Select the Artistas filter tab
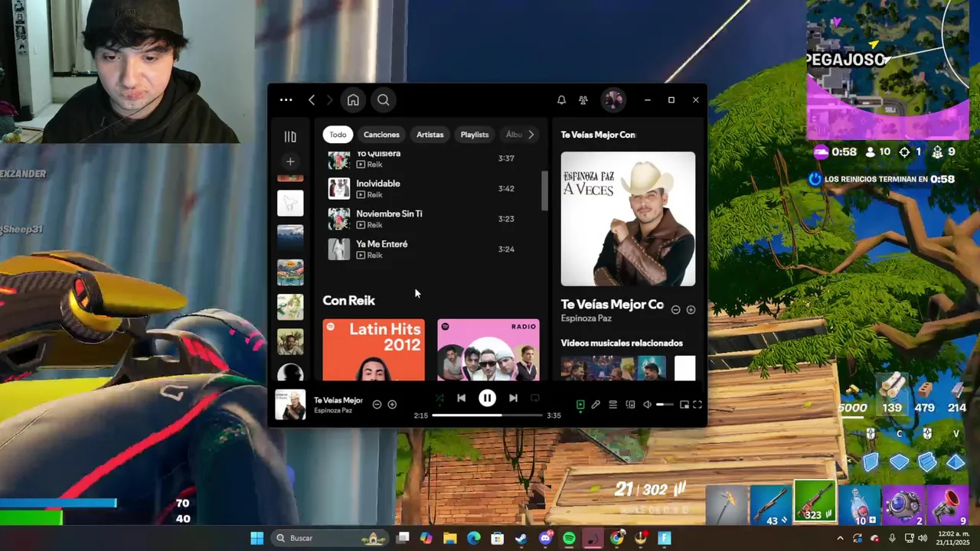This screenshot has width=980, height=551. click(430, 135)
